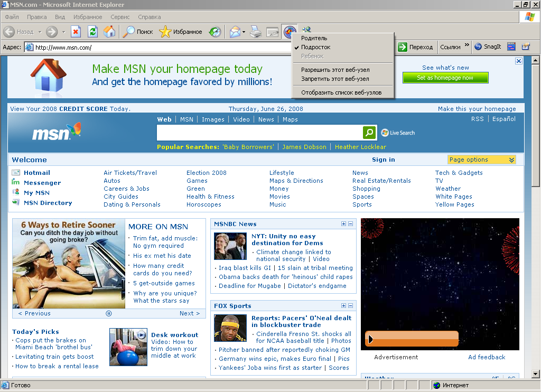The image size is (541, 392).
Task: Open the Правка menu
Action: 36,17
